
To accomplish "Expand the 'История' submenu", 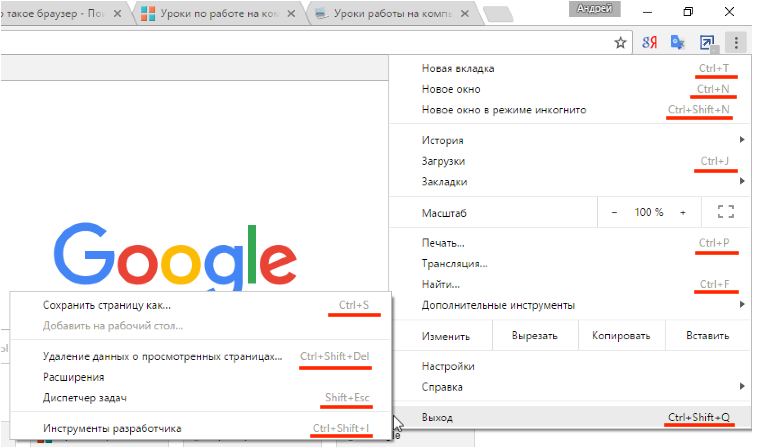I will (570, 140).
